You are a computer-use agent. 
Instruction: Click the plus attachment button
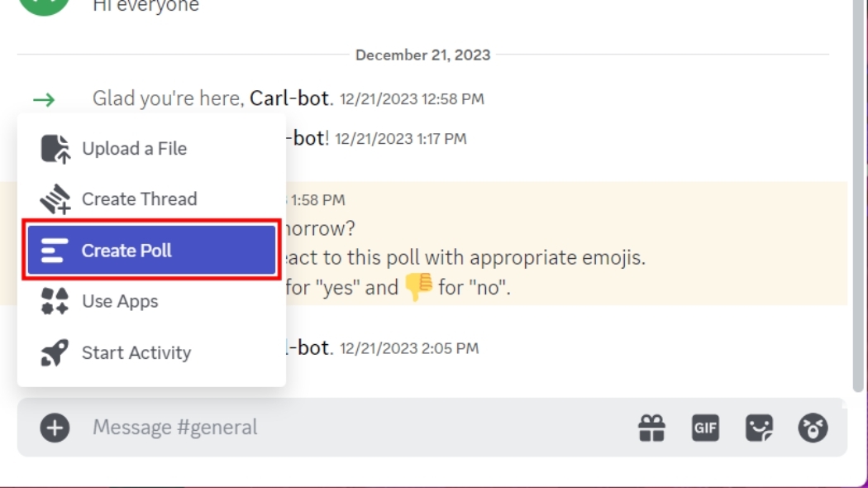click(54, 427)
